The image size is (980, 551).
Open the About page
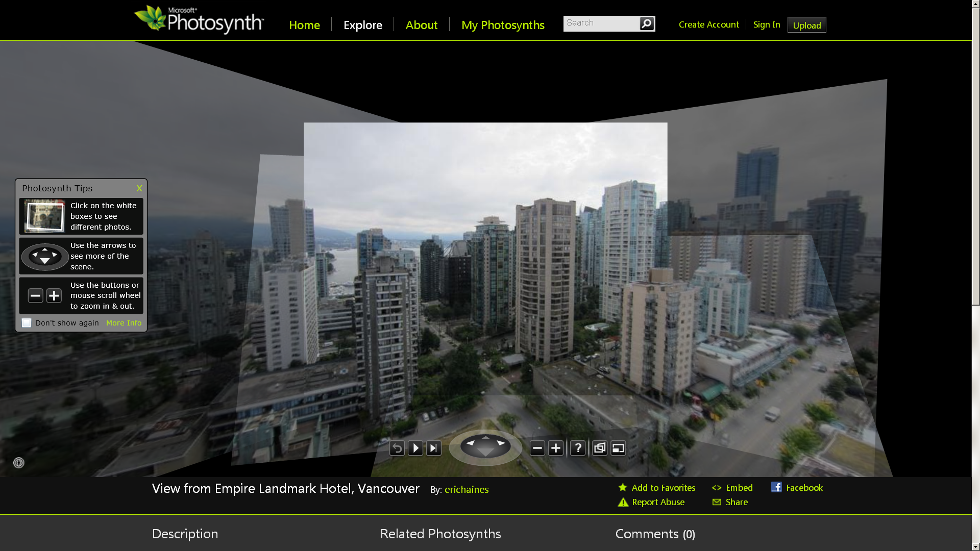coord(422,24)
